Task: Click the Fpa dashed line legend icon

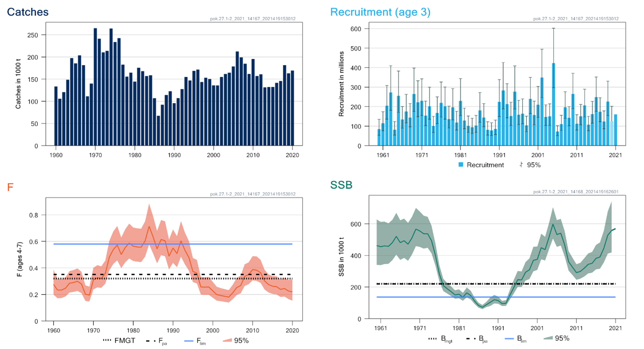Action: (x=151, y=341)
